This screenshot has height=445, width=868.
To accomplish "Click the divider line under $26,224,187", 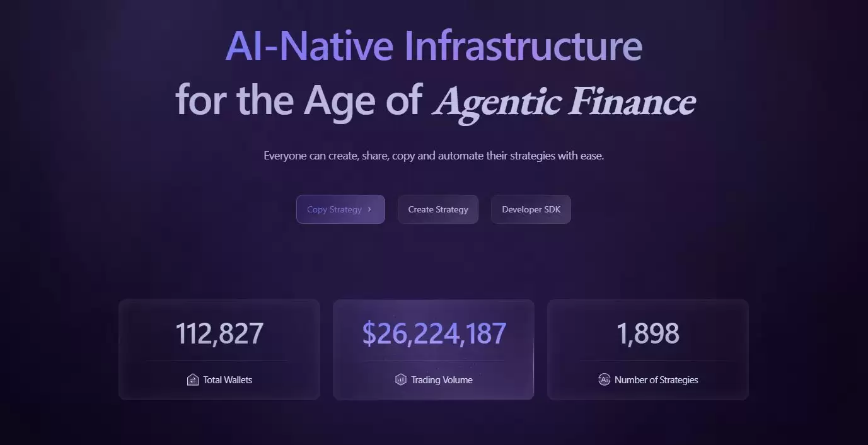I will coord(434,361).
